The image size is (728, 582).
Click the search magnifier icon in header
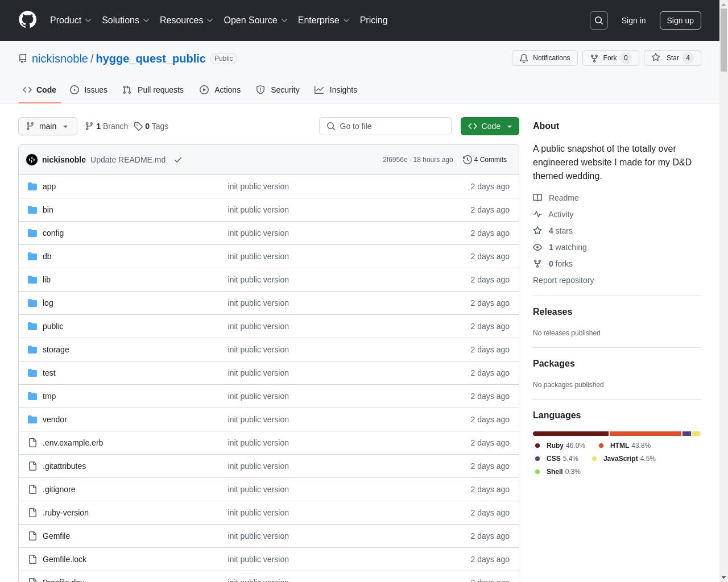[x=599, y=20]
